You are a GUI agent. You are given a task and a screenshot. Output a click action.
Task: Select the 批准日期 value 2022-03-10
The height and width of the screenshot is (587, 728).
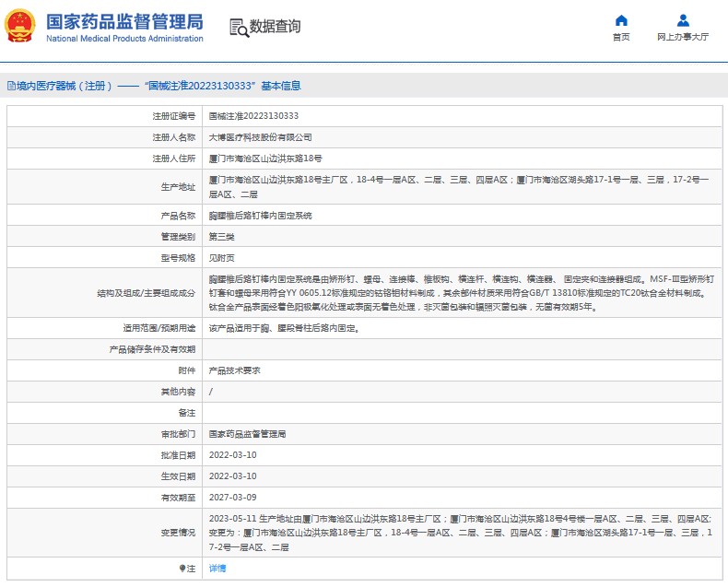[232, 455]
